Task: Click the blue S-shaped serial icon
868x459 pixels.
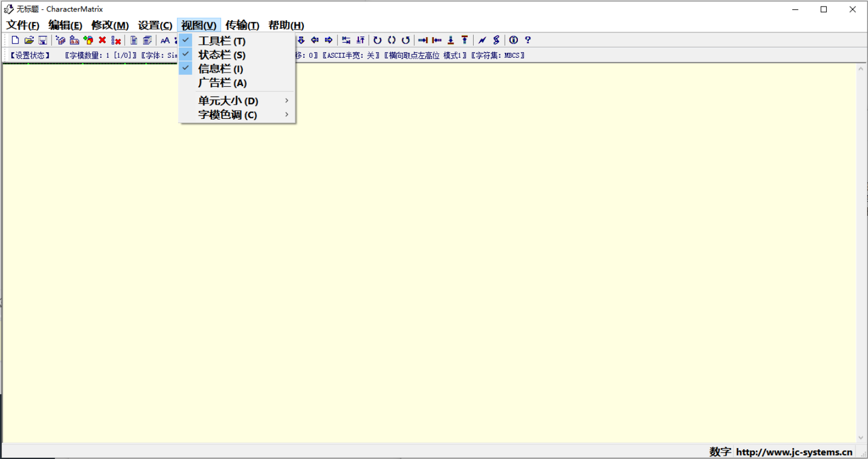Action: click(x=496, y=40)
